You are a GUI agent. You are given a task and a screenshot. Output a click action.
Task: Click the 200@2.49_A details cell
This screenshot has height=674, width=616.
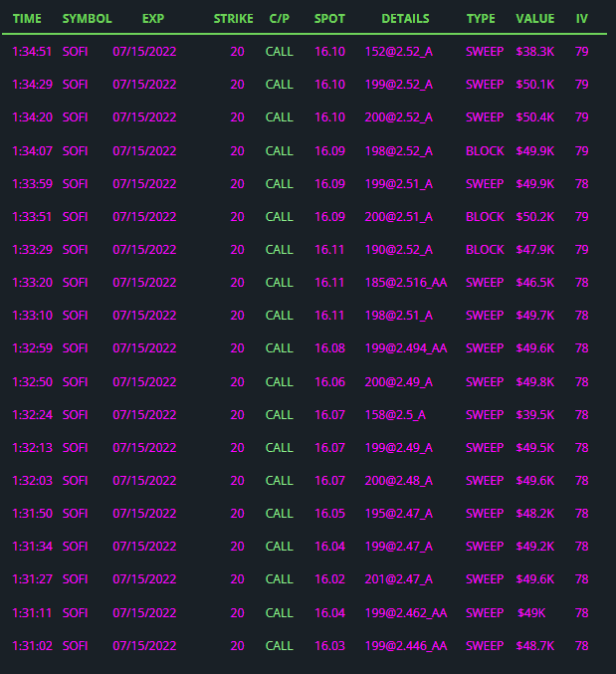(399, 382)
